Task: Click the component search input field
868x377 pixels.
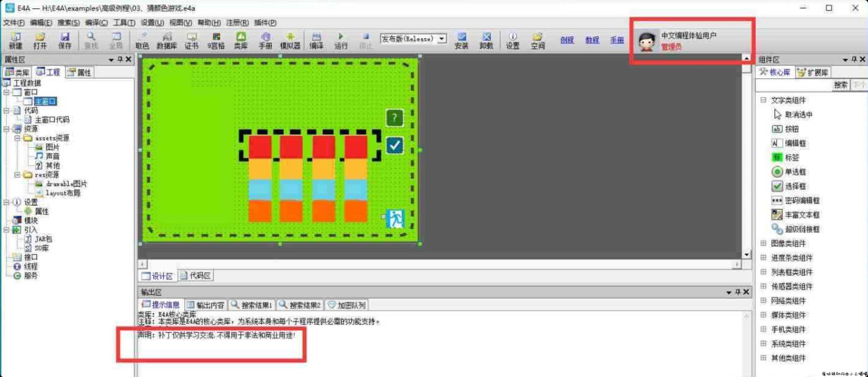Action: coord(794,85)
